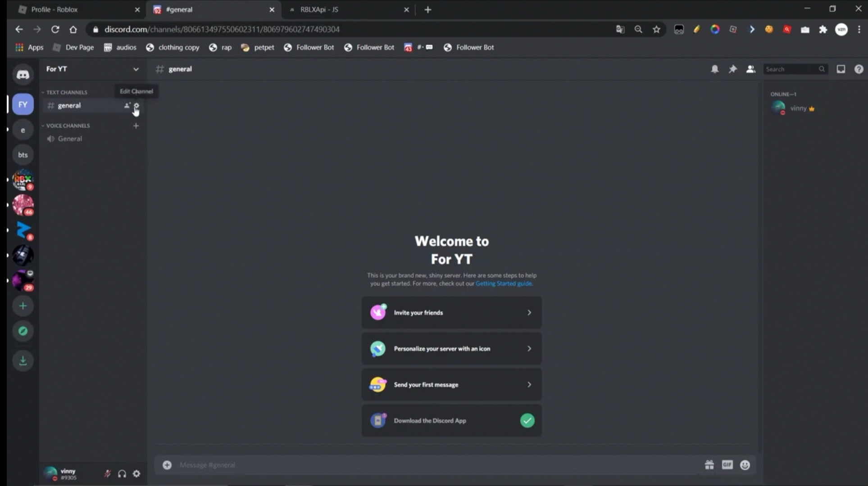Toggle user settings at bottom left
Image resolution: width=868 pixels, height=486 pixels.
coord(136,473)
